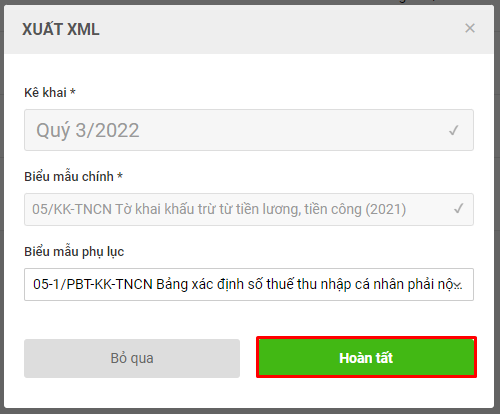Click Hoàn tất to finish export

(x=366, y=357)
